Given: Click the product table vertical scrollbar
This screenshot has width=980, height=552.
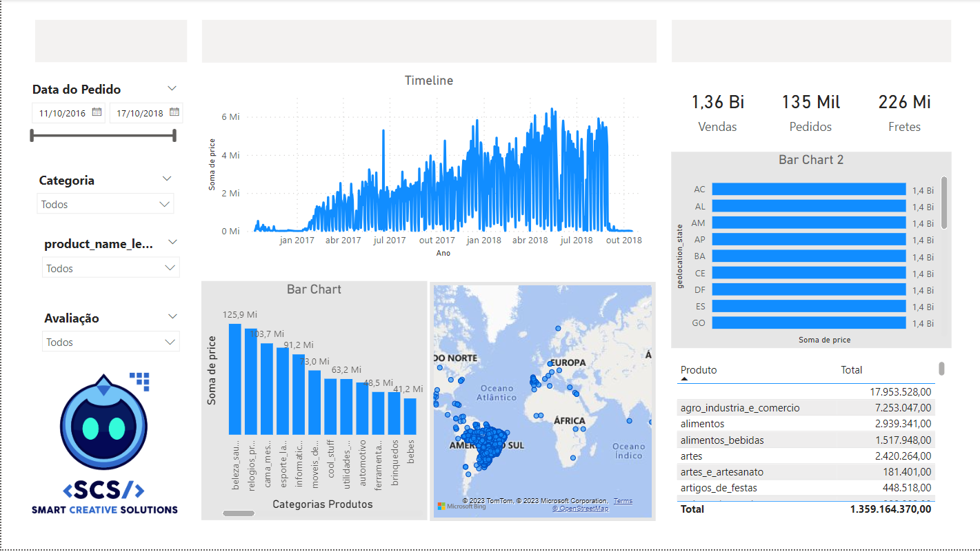Looking at the screenshot, I should point(941,369).
